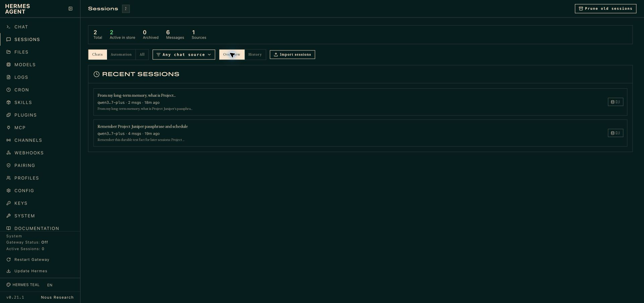Open the MCP section
Image resolution: width=644 pixels, height=303 pixels.
(40, 128)
